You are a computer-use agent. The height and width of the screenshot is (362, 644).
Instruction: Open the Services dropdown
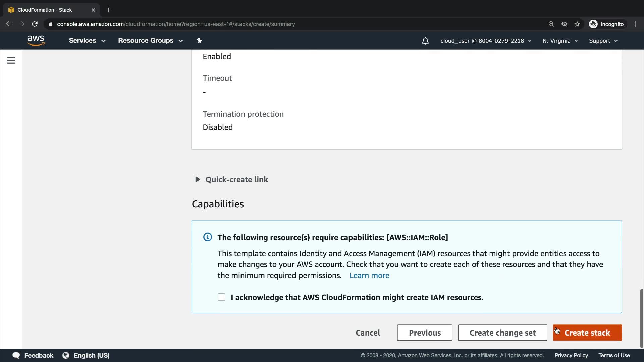pos(87,41)
